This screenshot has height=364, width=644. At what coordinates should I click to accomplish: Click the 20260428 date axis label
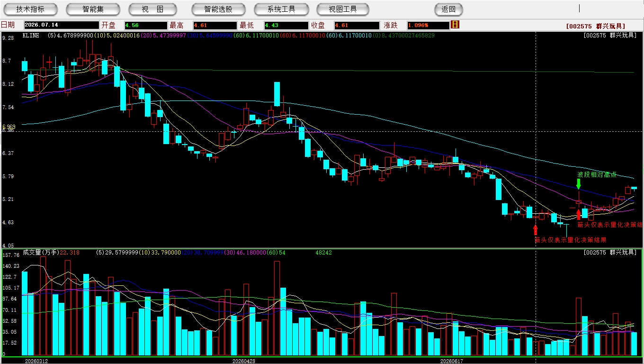tap(244, 361)
